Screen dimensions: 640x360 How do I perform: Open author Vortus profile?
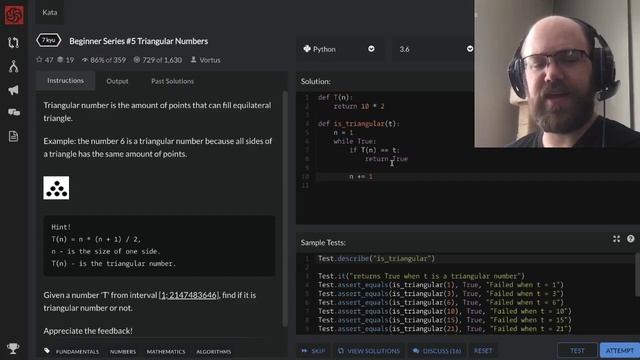pyautogui.click(x=205, y=60)
